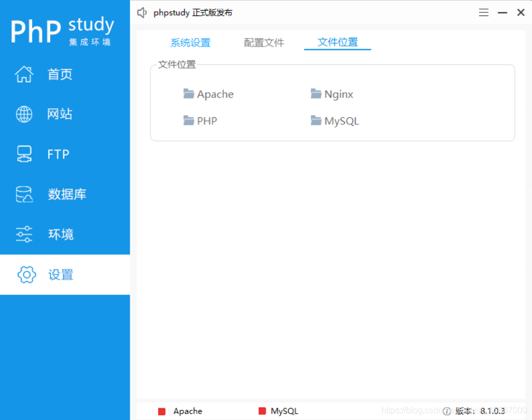This screenshot has width=532, height=420.
Task: Open the PHP folder location
Action: (x=201, y=121)
